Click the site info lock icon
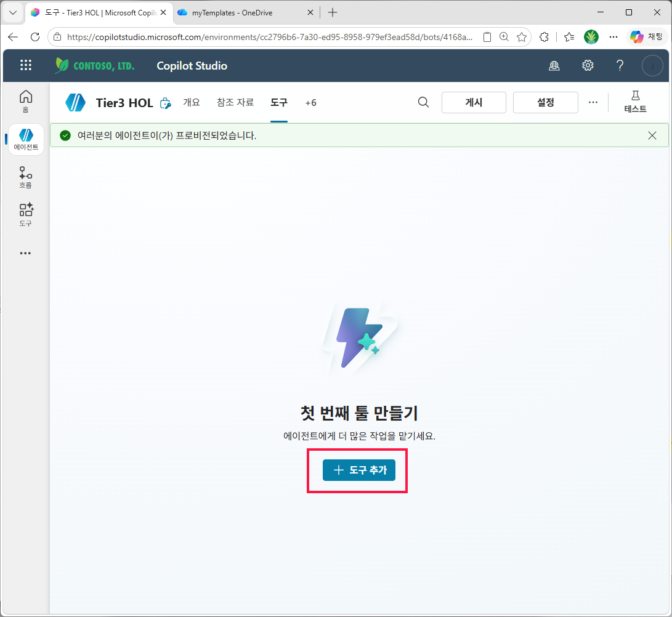This screenshot has width=672, height=617. pyautogui.click(x=57, y=38)
